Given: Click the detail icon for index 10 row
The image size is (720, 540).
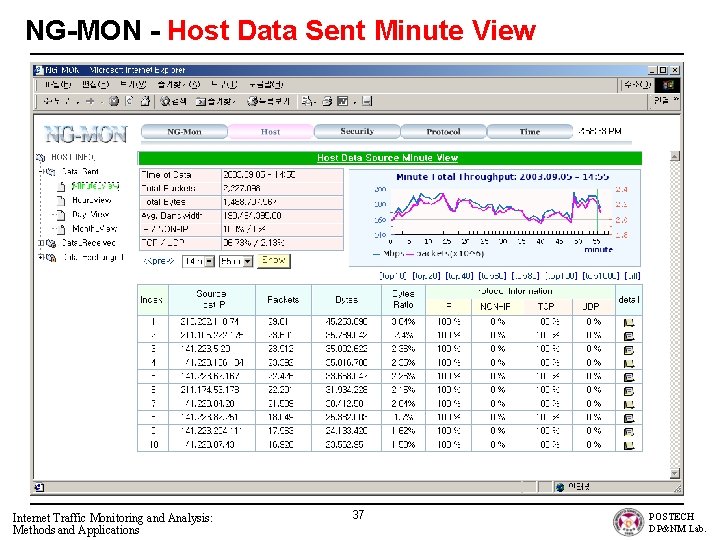Looking at the screenshot, I should pyautogui.click(x=629, y=445).
